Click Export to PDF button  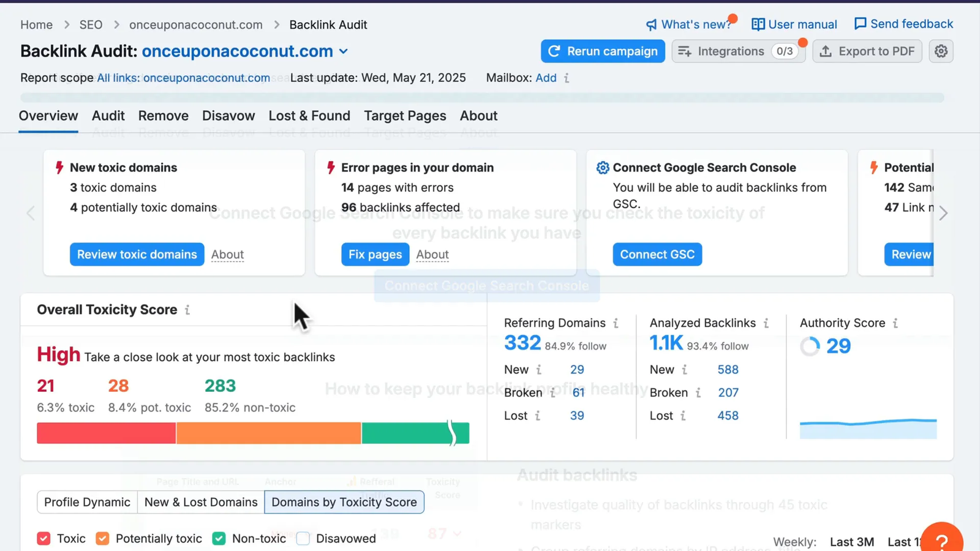tap(867, 51)
